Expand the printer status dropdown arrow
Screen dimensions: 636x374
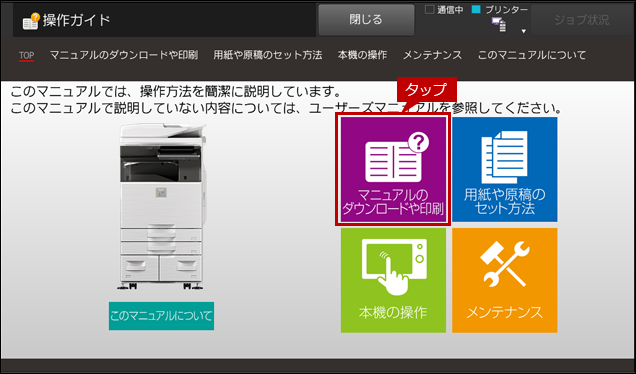524,31
